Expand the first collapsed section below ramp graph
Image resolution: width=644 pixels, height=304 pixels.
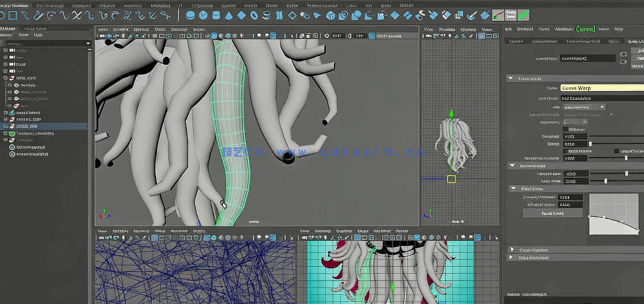[x=512, y=249]
